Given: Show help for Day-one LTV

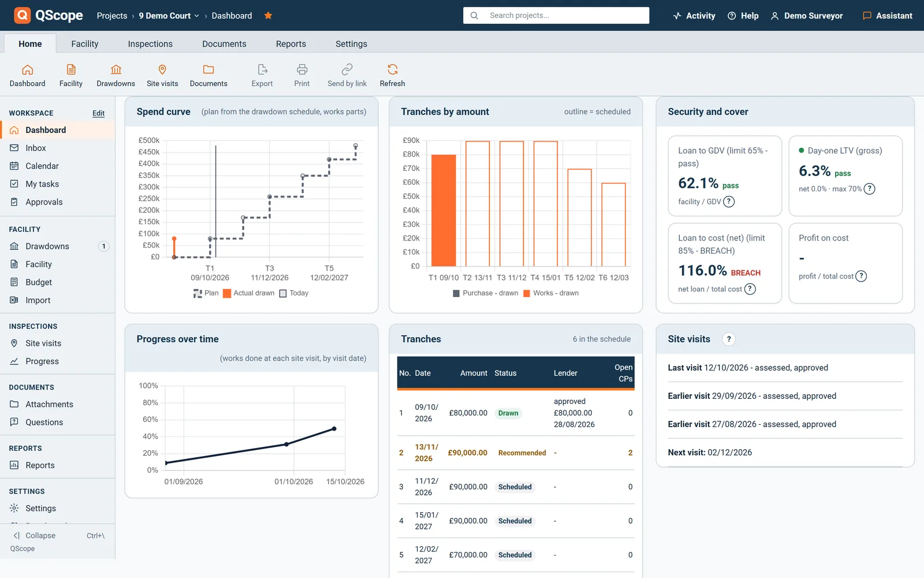Looking at the screenshot, I should 870,189.
